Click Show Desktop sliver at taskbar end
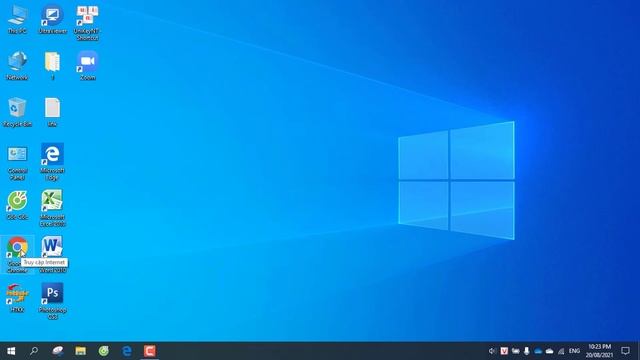 (638, 351)
